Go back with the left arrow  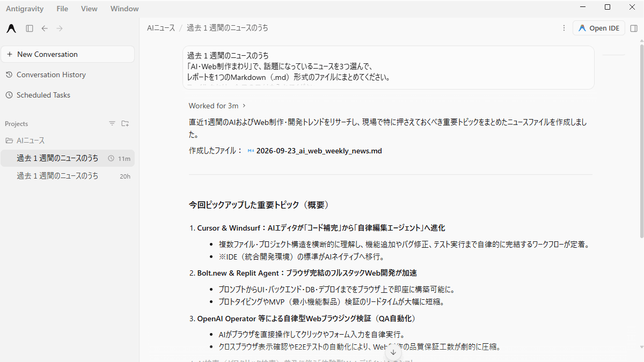45,28
